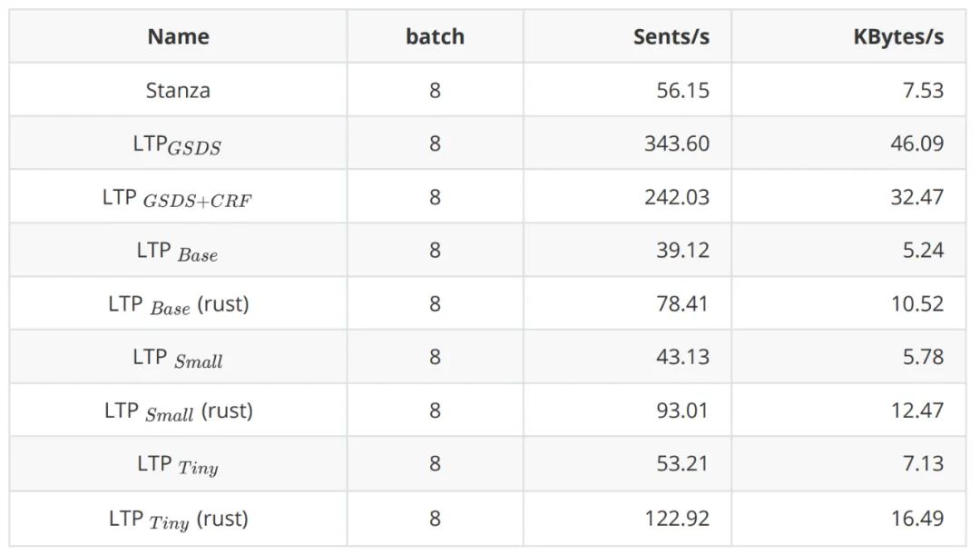Click the 10.52 KBytes/s value

coord(916,304)
